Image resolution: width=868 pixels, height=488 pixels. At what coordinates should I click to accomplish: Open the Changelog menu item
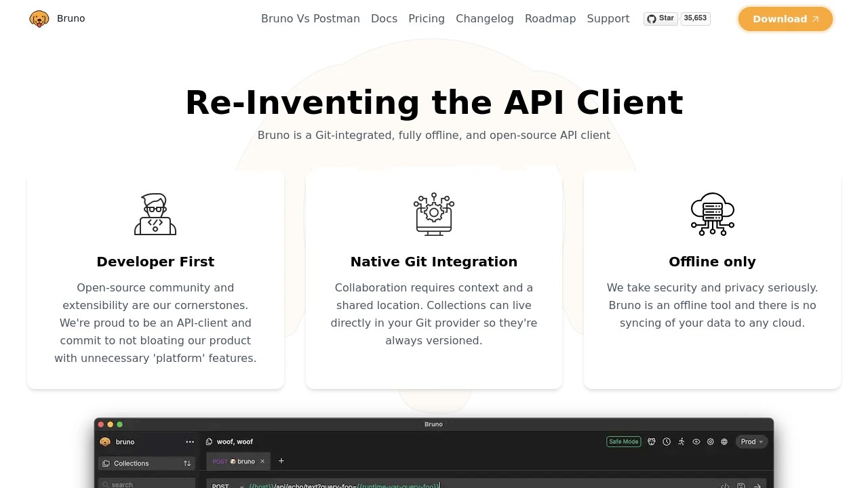pyautogui.click(x=484, y=18)
